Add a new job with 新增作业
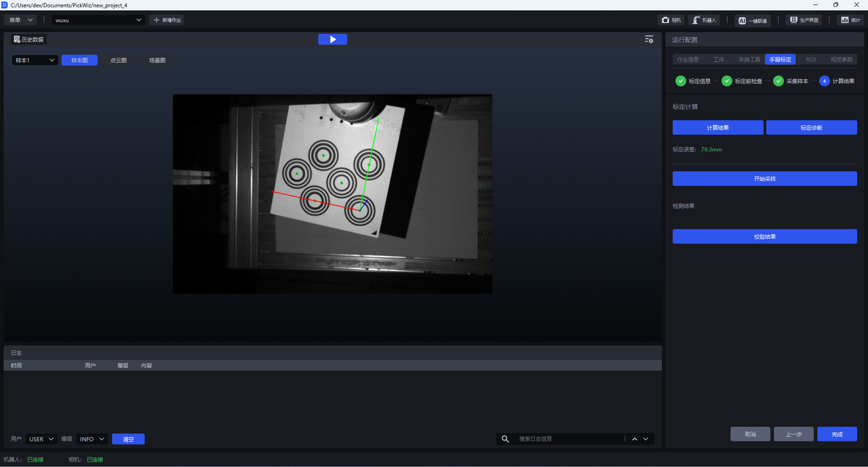 coord(167,20)
